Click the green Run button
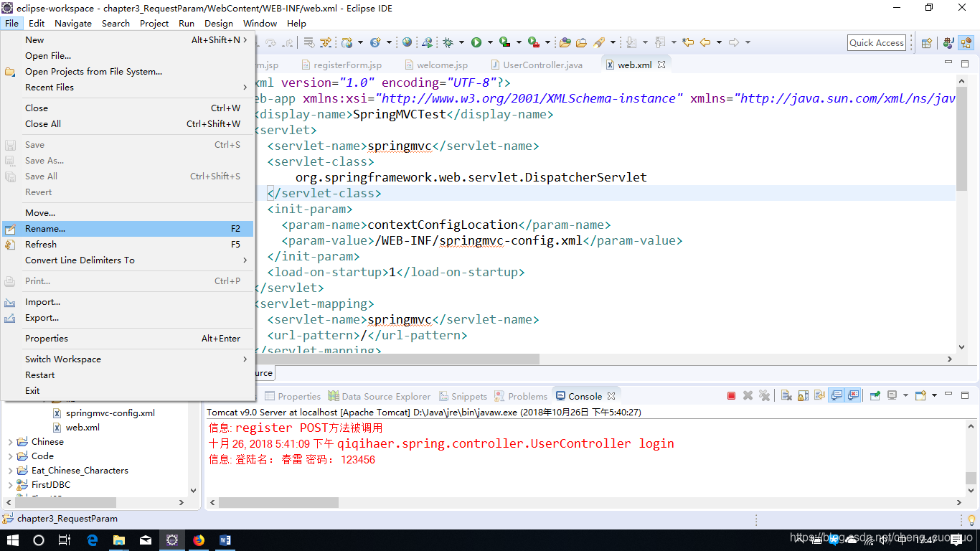The width and height of the screenshot is (980, 551). tap(476, 42)
